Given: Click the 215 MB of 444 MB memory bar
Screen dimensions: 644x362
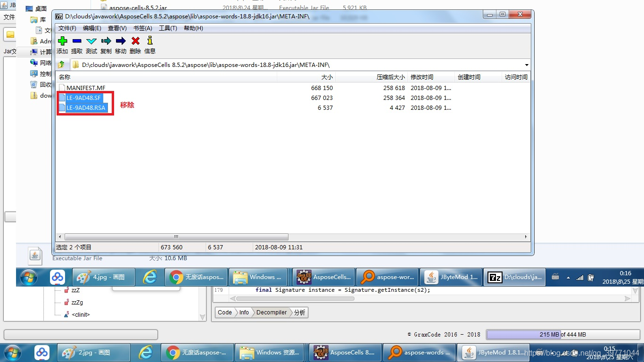Looking at the screenshot, I should click(x=562, y=335).
